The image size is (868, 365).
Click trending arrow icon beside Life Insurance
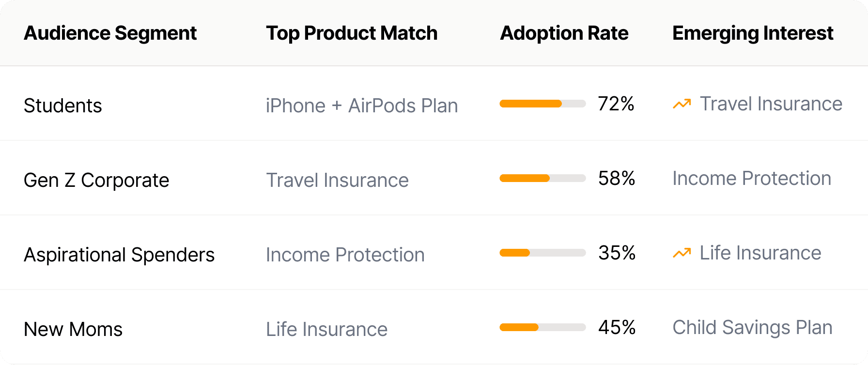(682, 253)
